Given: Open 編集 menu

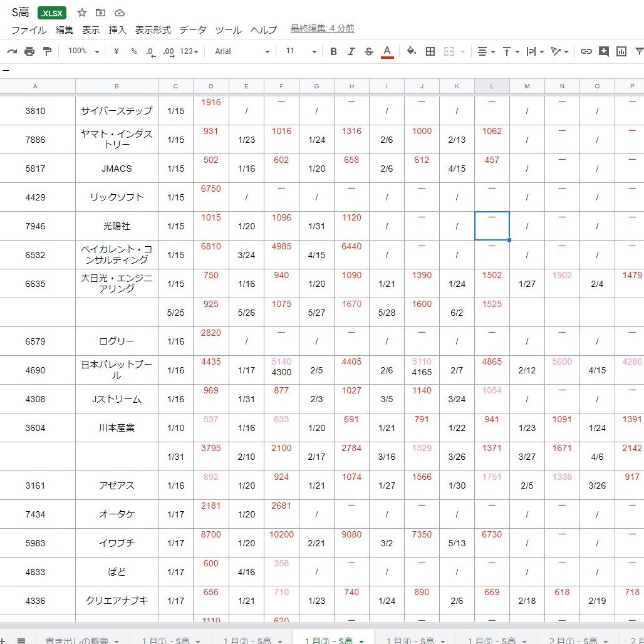Looking at the screenshot, I should click(x=65, y=30).
